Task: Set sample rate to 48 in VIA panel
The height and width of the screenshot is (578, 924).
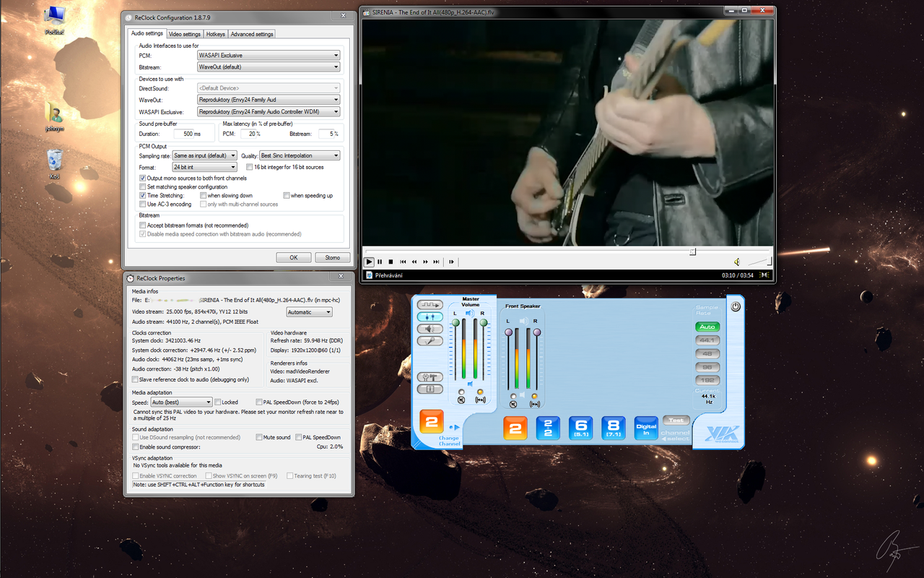Action: (x=707, y=353)
